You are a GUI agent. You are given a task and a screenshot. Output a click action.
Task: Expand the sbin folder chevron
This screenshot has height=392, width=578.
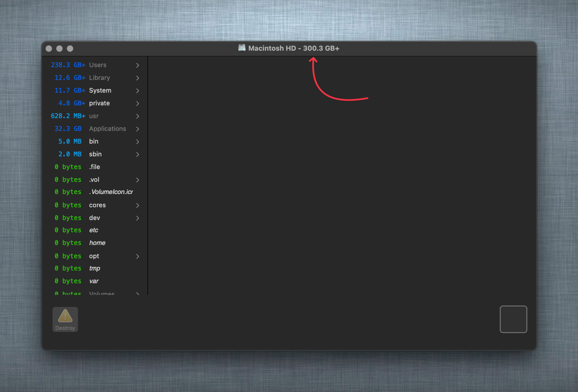click(138, 154)
